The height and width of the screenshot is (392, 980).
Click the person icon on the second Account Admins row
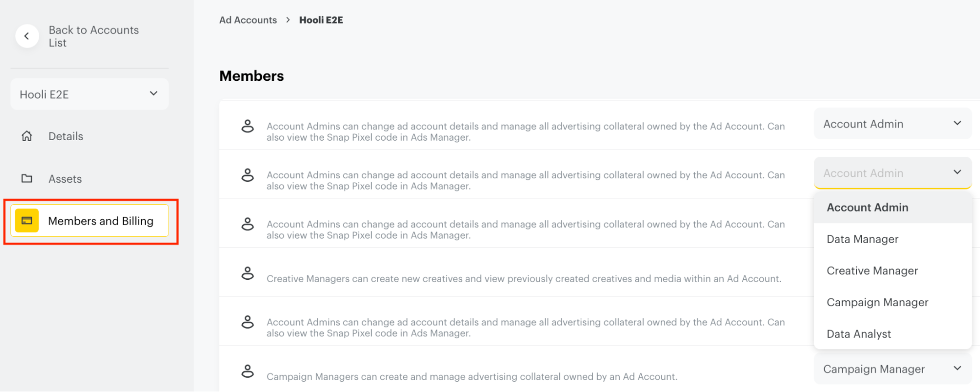pyautogui.click(x=248, y=175)
